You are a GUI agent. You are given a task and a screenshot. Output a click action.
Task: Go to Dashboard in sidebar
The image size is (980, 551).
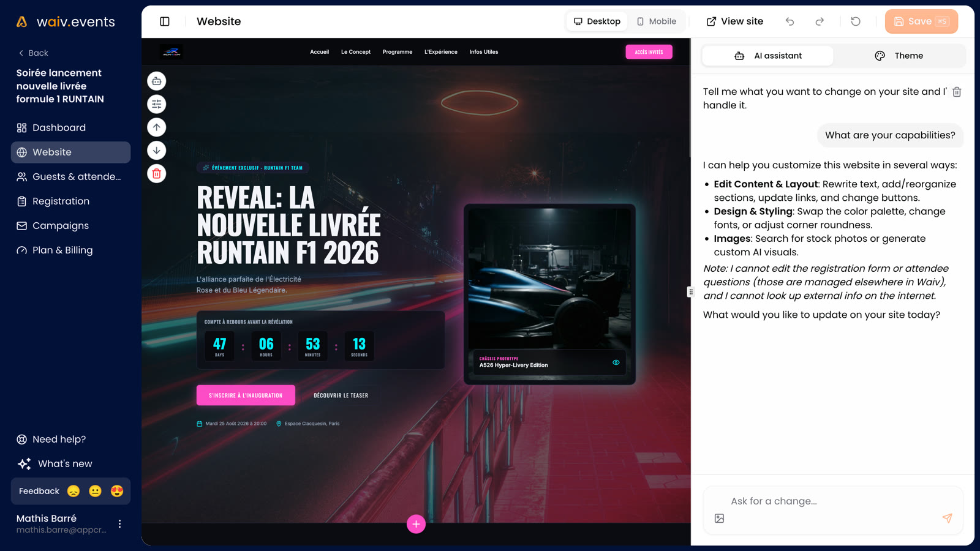[70, 128]
